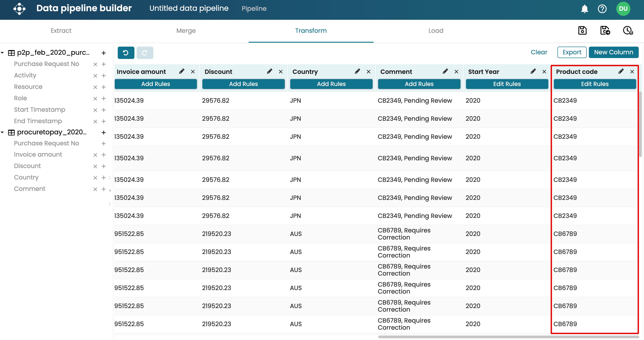Collapse the procuretopay_2020 table tree

tap(2, 132)
